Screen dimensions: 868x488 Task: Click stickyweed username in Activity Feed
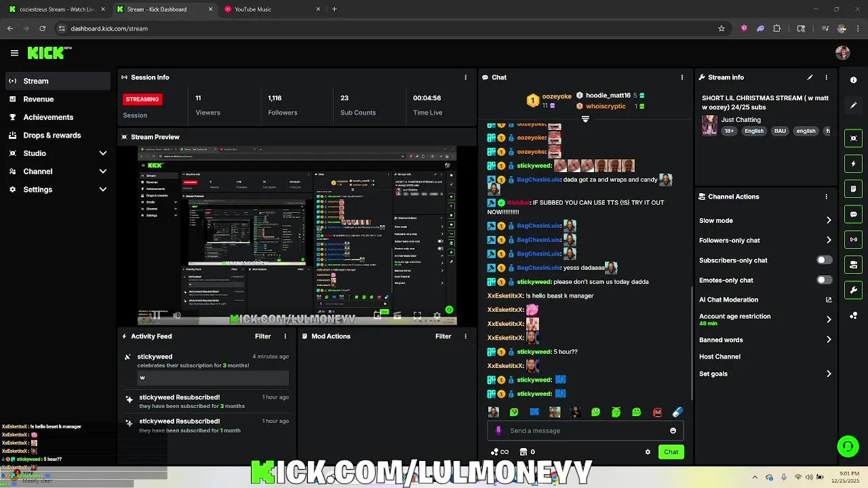[x=155, y=357]
